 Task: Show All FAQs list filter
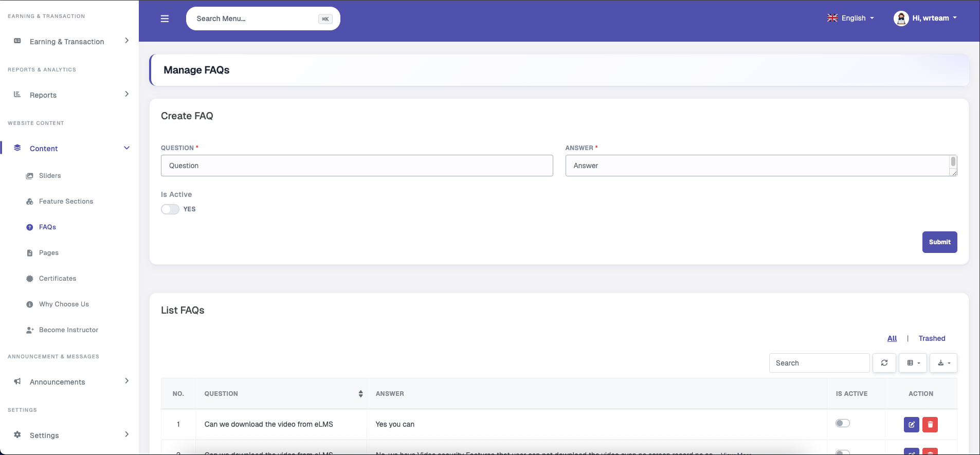[892, 338]
